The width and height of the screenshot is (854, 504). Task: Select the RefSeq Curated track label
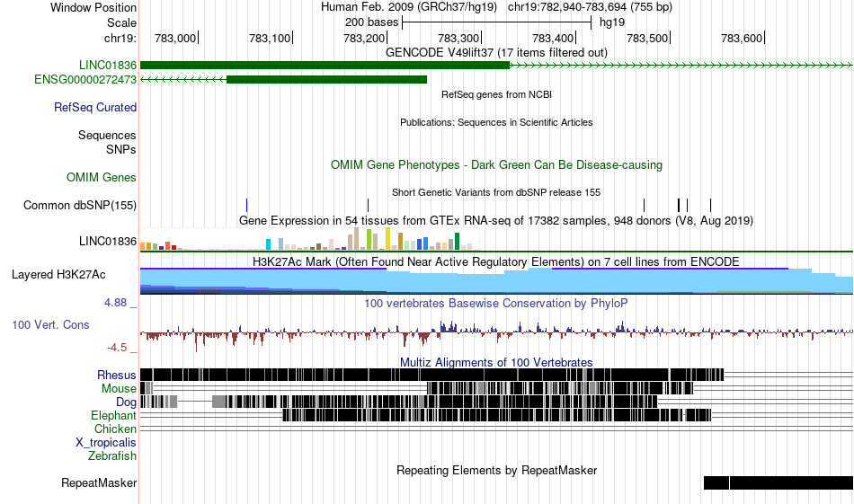coord(95,107)
